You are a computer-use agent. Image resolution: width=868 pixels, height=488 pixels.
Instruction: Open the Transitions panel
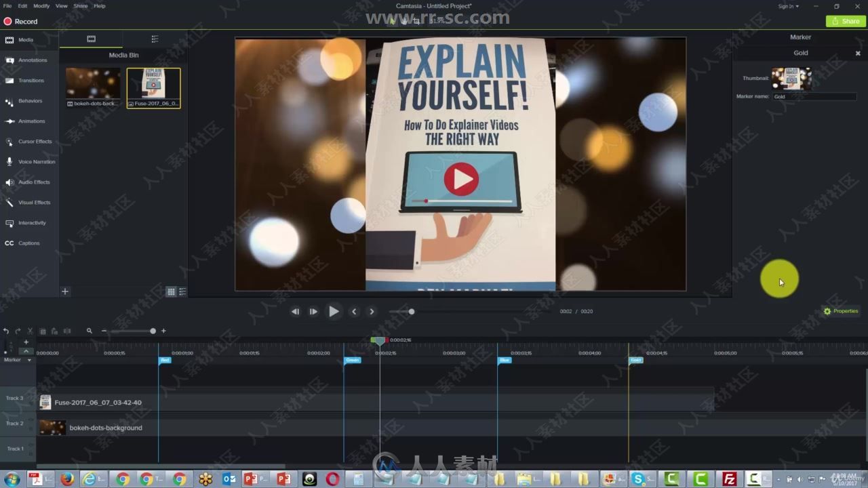point(29,81)
